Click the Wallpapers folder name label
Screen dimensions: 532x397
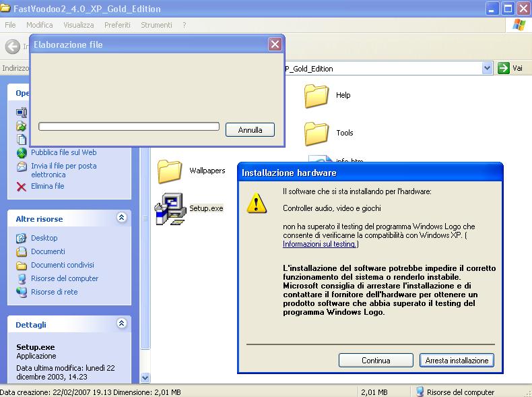tap(207, 171)
